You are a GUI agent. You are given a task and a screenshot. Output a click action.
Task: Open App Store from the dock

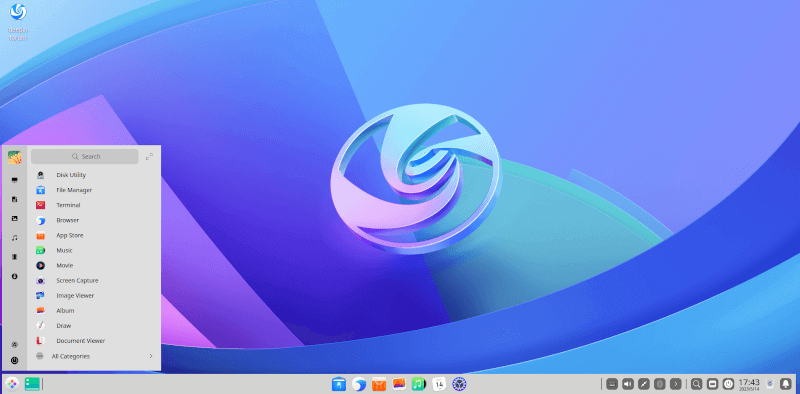pyautogui.click(x=379, y=384)
